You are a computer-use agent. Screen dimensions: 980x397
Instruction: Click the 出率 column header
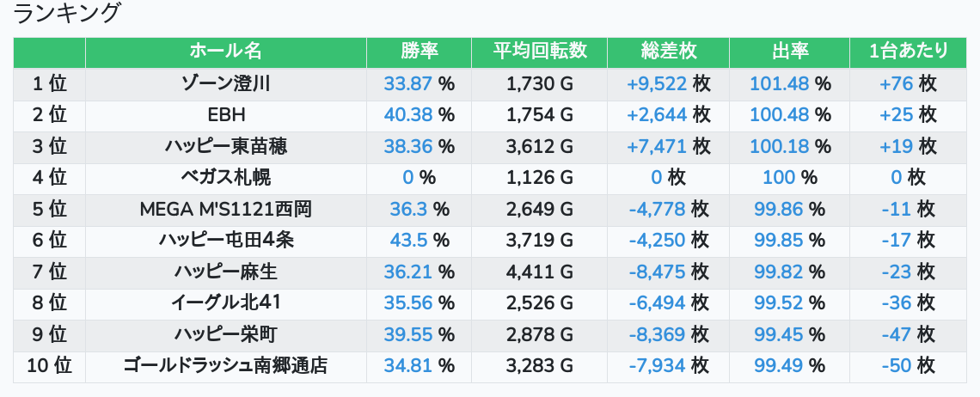point(789,52)
